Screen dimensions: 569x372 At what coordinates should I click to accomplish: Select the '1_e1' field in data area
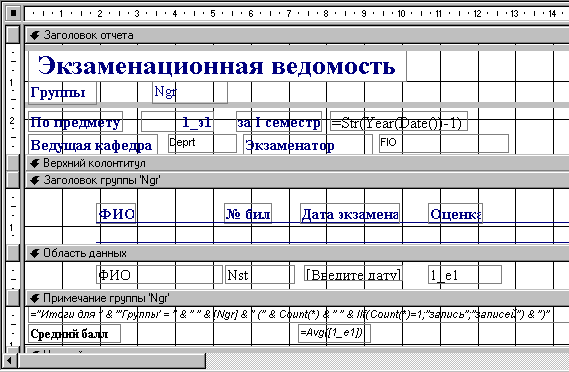click(465, 275)
